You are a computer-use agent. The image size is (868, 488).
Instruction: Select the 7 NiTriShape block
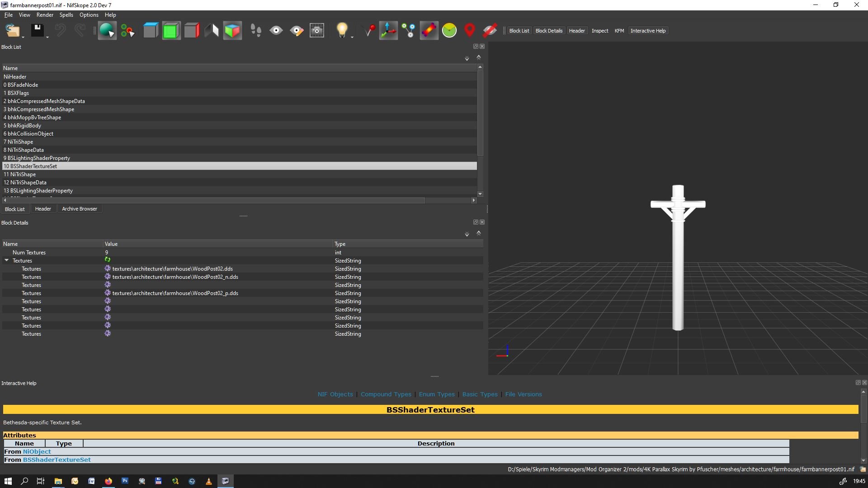pos(240,142)
